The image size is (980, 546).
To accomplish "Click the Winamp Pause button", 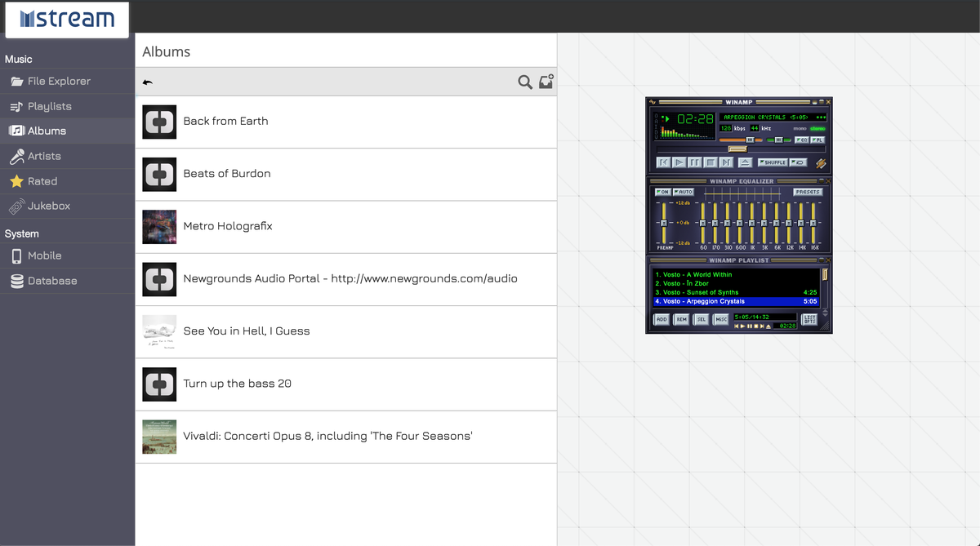I will pyautogui.click(x=695, y=162).
